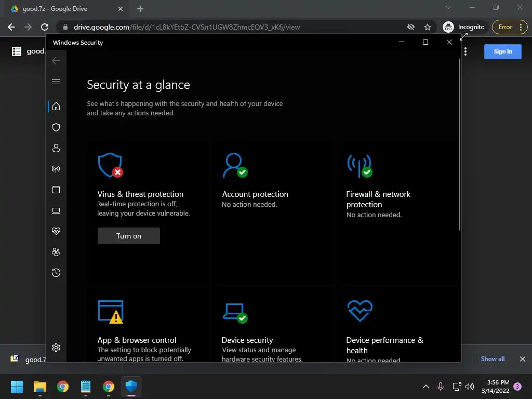Image resolution: width=532 pixels, height=399 pixels.
Task: Click the network display tray icon
Action: [457, 387]
